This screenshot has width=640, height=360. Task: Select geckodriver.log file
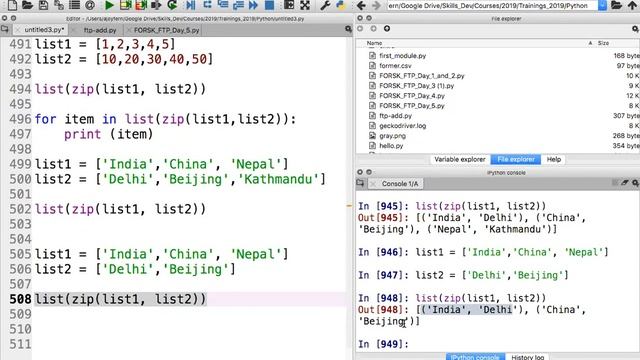(x=402, y=126)
